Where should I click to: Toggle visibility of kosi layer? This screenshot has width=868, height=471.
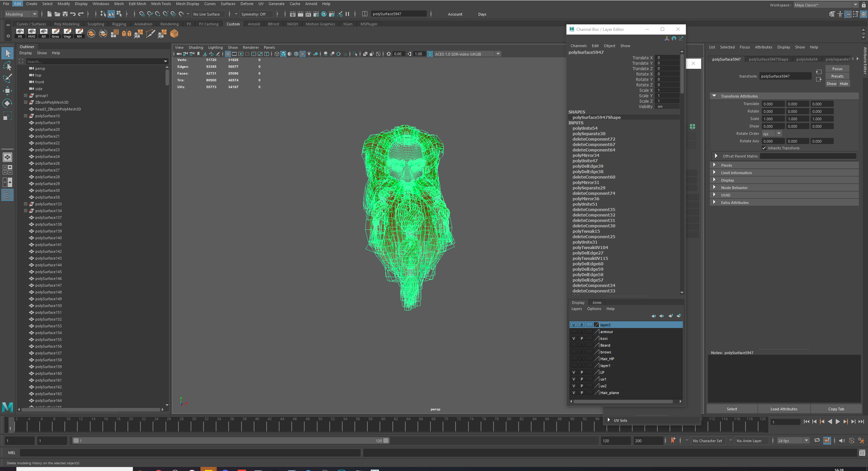pyautogui.click(x=574, y=339)
